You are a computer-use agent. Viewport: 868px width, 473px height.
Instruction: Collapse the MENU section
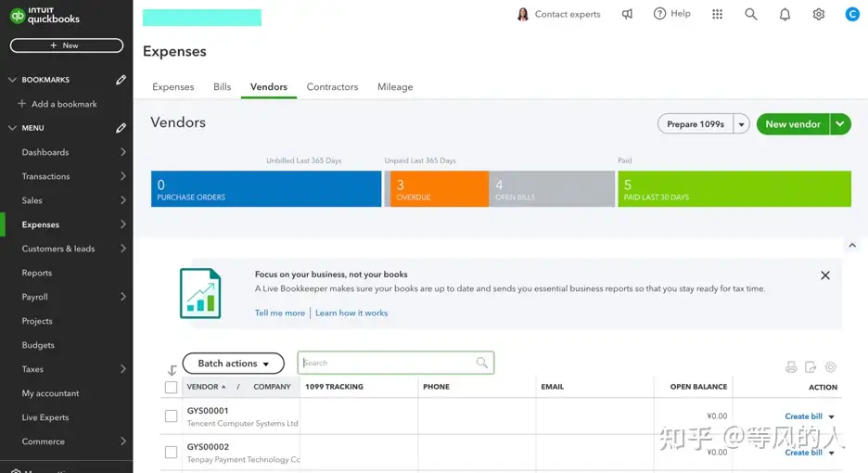12,128
